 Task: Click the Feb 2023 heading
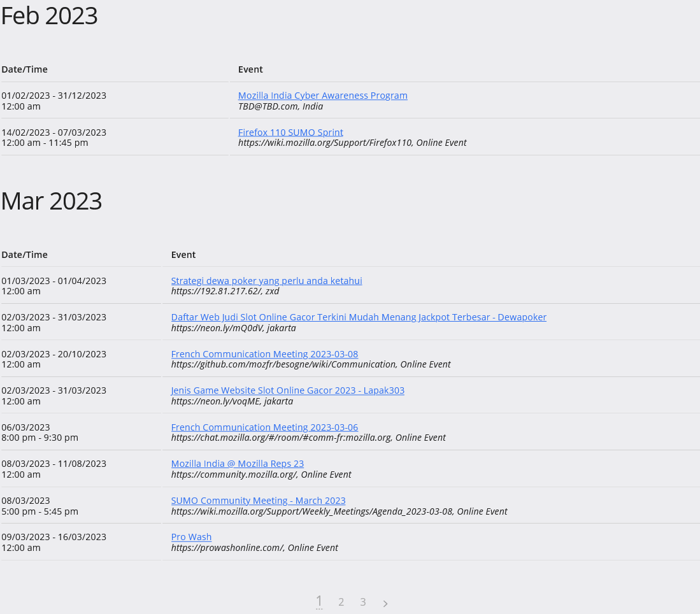point(49,16)
